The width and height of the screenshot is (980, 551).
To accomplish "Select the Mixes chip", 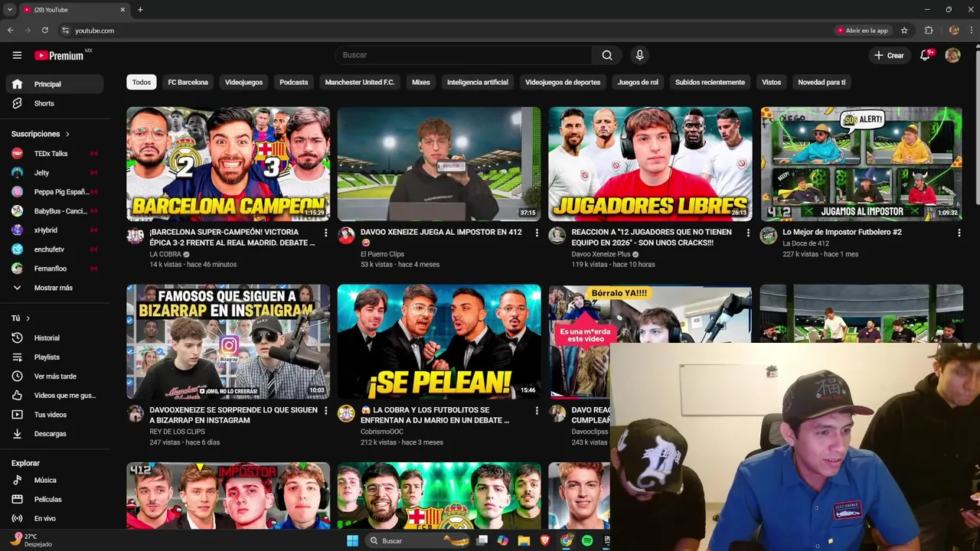I will point(421,82).
